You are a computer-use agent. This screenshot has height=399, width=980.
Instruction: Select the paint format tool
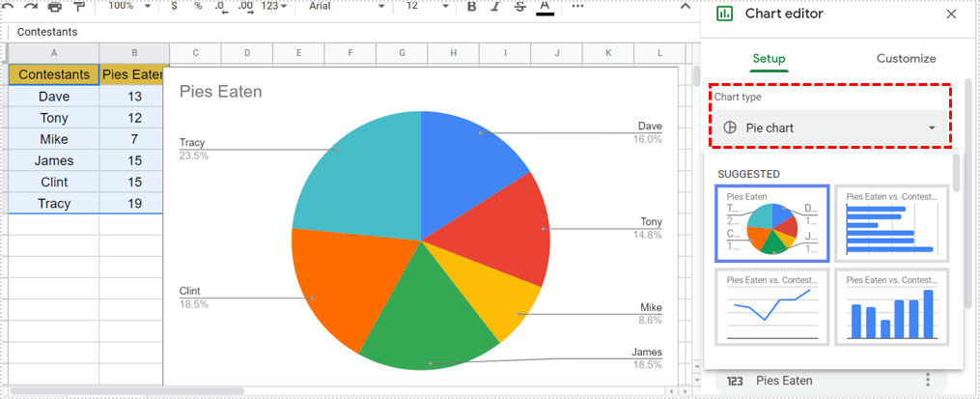(79, 6)
